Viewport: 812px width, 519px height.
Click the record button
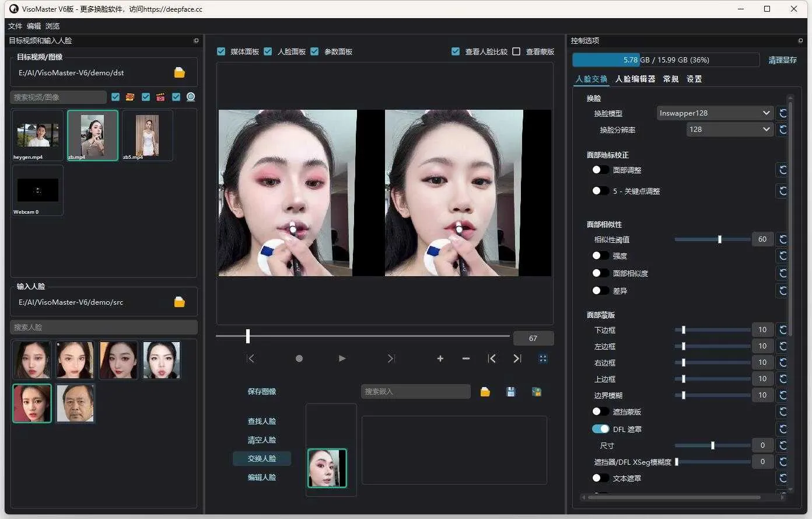[299, 358]
